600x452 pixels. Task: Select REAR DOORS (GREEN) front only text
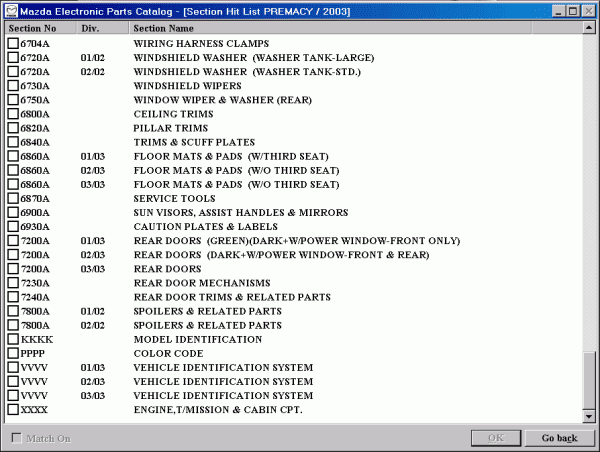297,241
